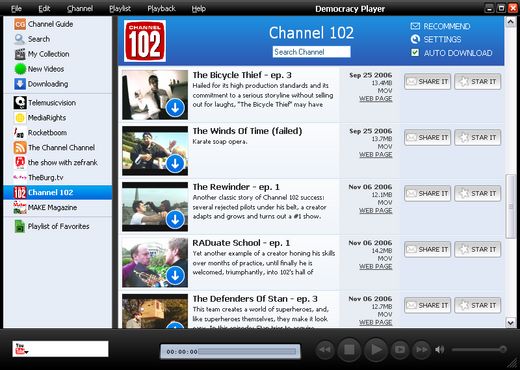
Task: Open the Playback menu
Action: pyautogui.click(x=161, y=9)
